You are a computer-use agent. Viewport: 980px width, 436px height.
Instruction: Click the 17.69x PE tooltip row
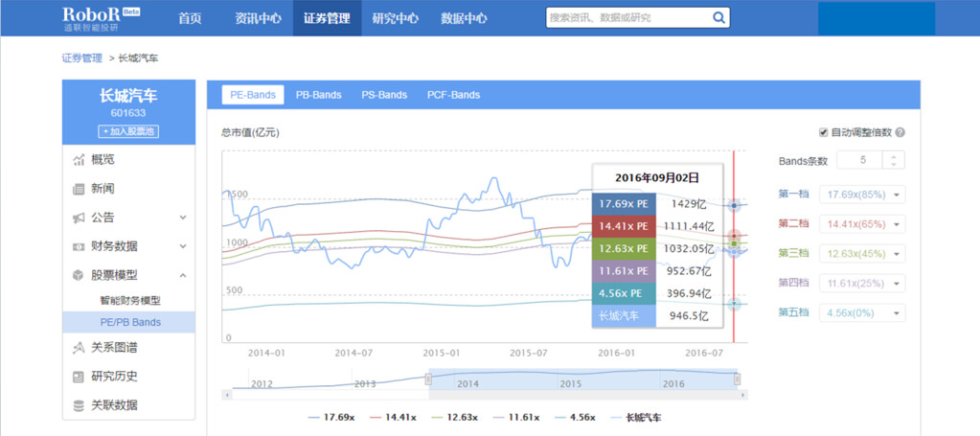pyautogui.click(x=655, y=204)
